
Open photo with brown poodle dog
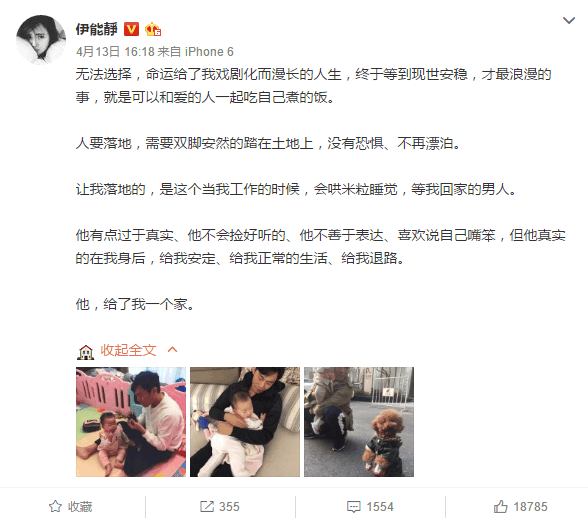coord(359,422)
